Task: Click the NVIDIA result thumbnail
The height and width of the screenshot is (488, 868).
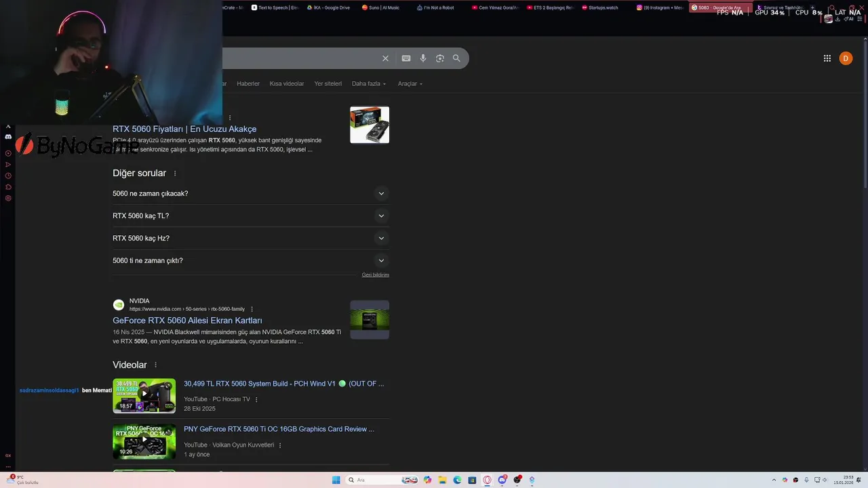Action: [x=370, y=320]
